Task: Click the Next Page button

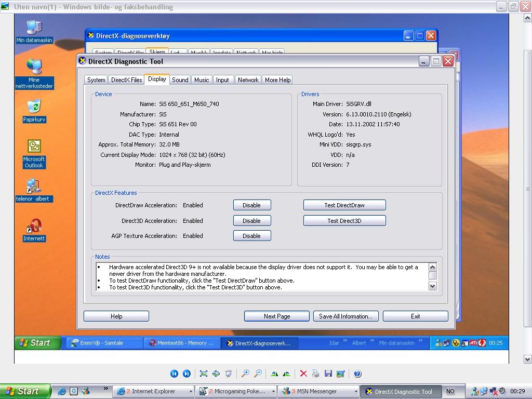Action: [x=277, y=316]
